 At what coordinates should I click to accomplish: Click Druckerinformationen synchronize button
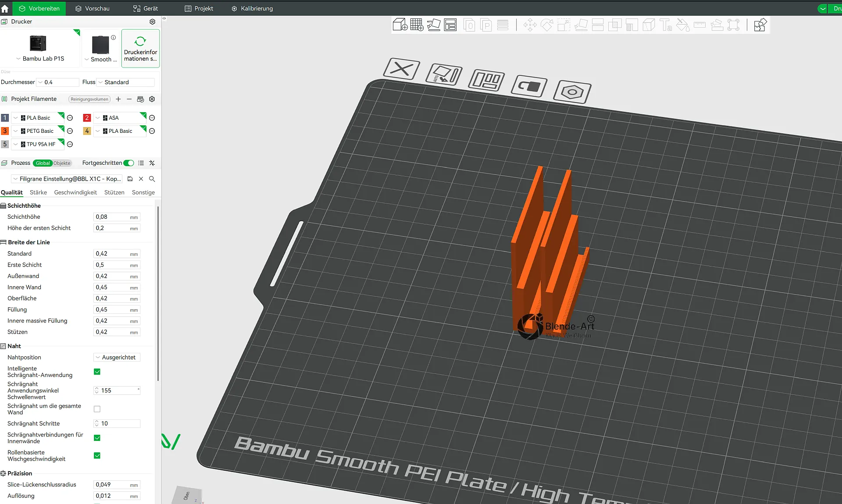click(140, 49)
